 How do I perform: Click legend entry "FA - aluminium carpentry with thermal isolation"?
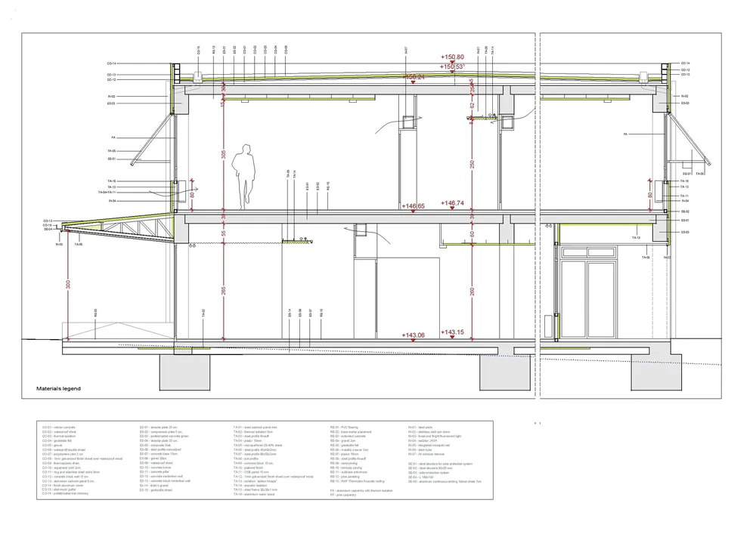361,490
